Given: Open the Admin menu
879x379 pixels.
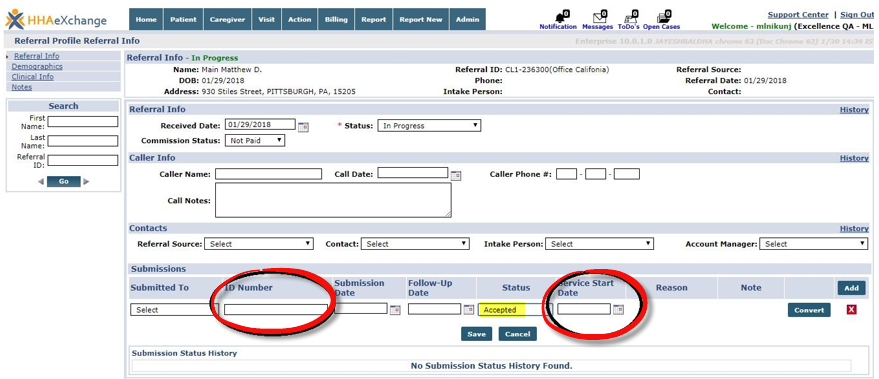Looking at the screenshot, I should [x=467, y=19].
